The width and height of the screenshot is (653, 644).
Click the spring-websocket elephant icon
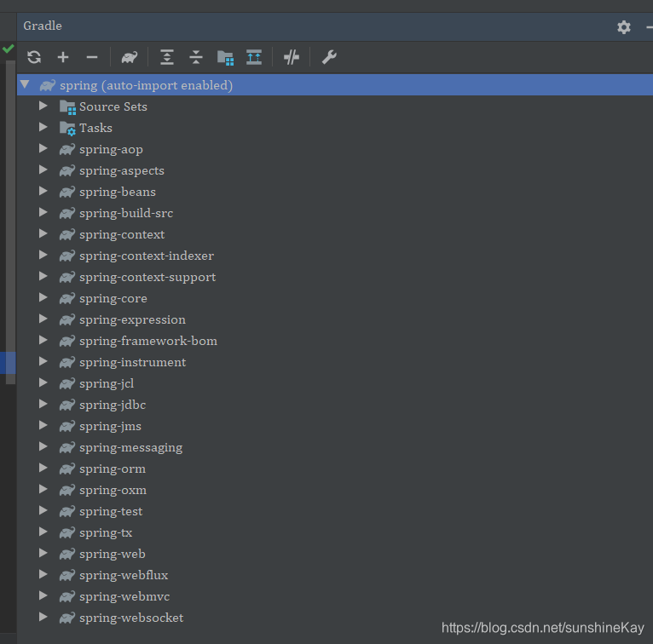pyautogui.click(x=67, y=618)
